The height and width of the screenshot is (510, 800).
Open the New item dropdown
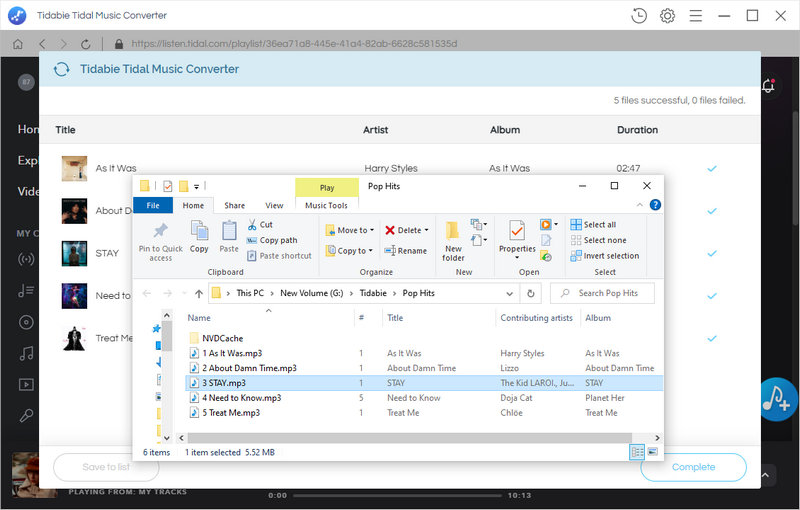pyautogui.click(x=479, y=224)
